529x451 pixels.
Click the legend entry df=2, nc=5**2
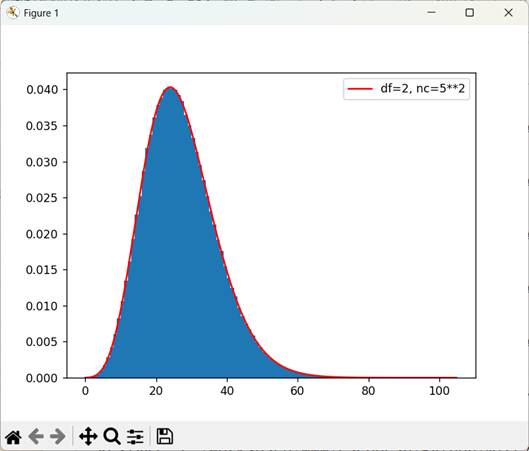[x=422, y=89]
